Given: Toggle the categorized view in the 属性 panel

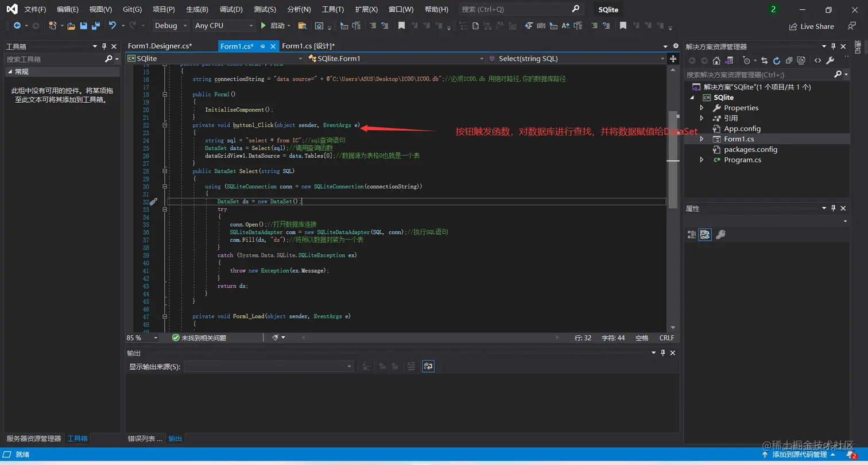Looking at the screenshot, I should 691,234.
